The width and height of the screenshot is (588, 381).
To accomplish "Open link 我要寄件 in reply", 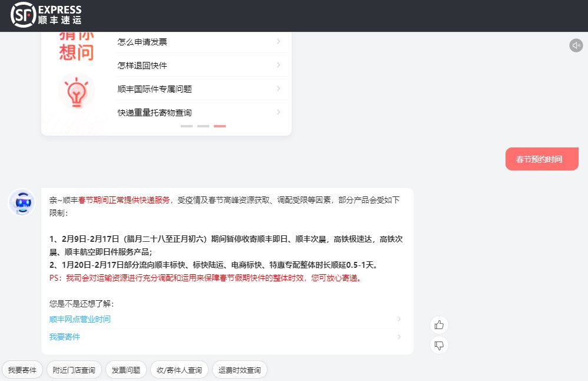I will [x=64, y=337].
